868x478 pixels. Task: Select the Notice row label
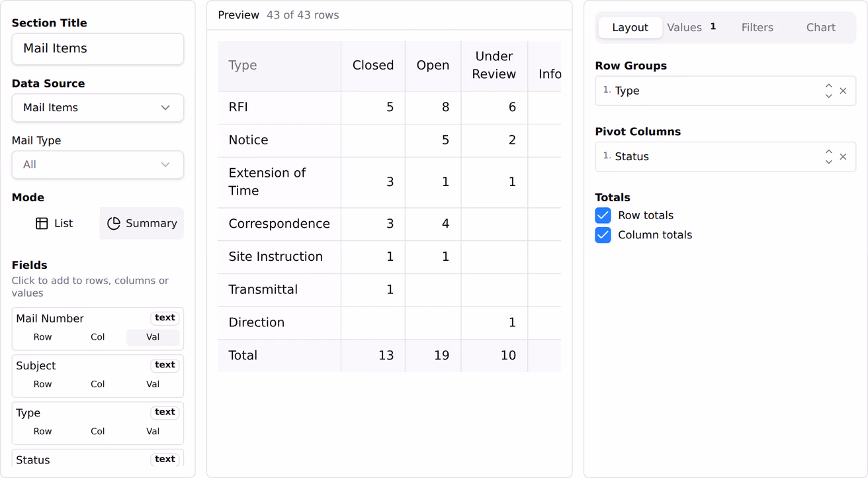click(x=248, y=140)
